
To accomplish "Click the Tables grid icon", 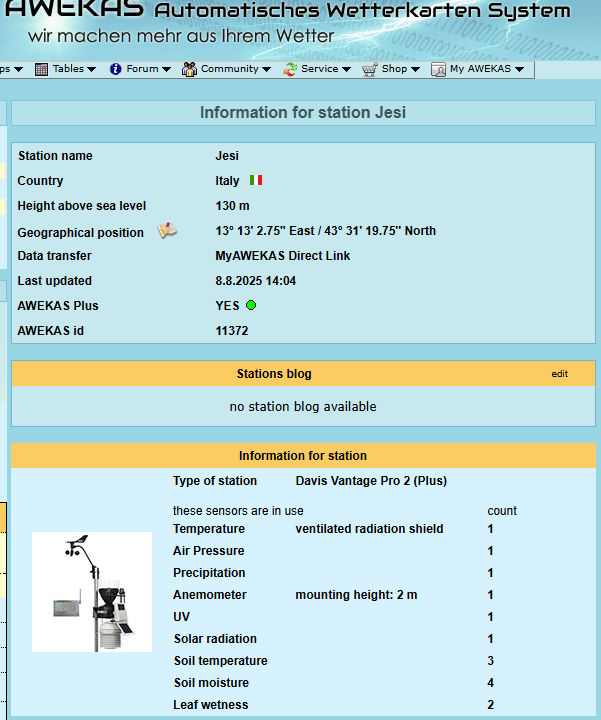I will (x=41, y=69).
